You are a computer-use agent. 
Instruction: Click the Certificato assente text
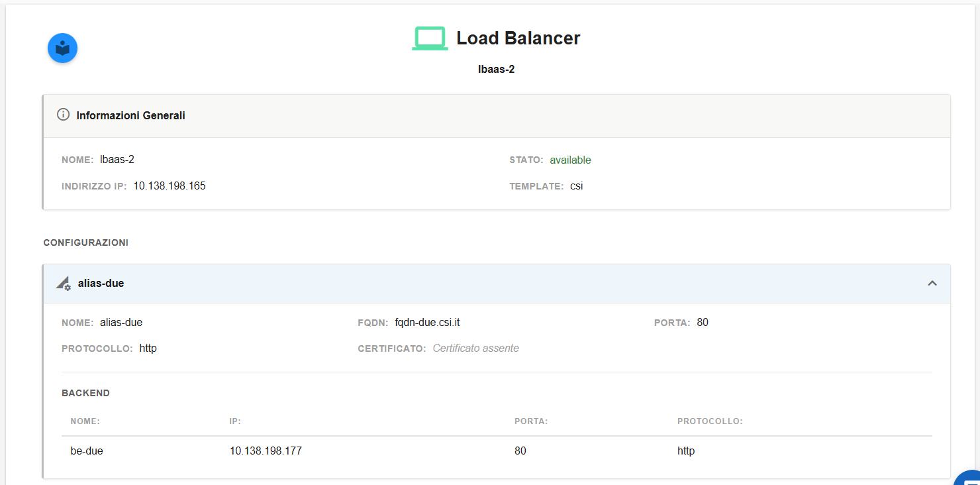tap(475, 349)
